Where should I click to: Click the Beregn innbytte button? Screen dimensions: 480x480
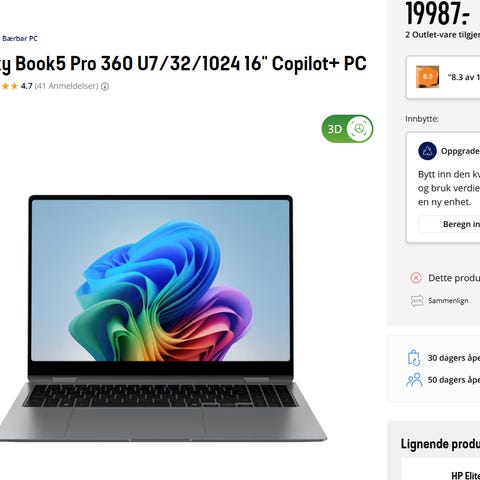[450, 224]
